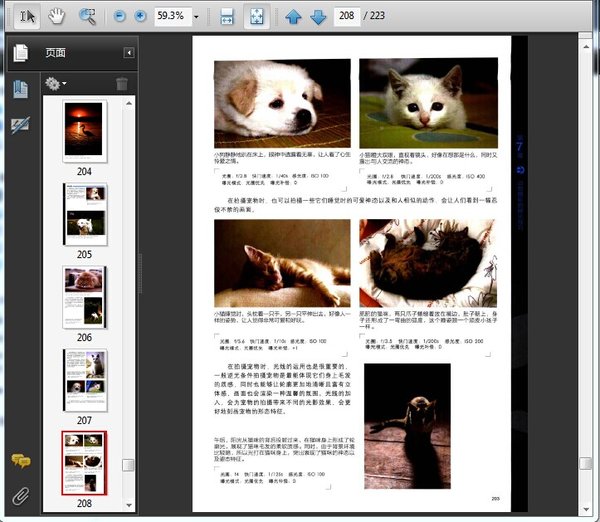Toggle fit width scrolling mode

pos(227,16)
